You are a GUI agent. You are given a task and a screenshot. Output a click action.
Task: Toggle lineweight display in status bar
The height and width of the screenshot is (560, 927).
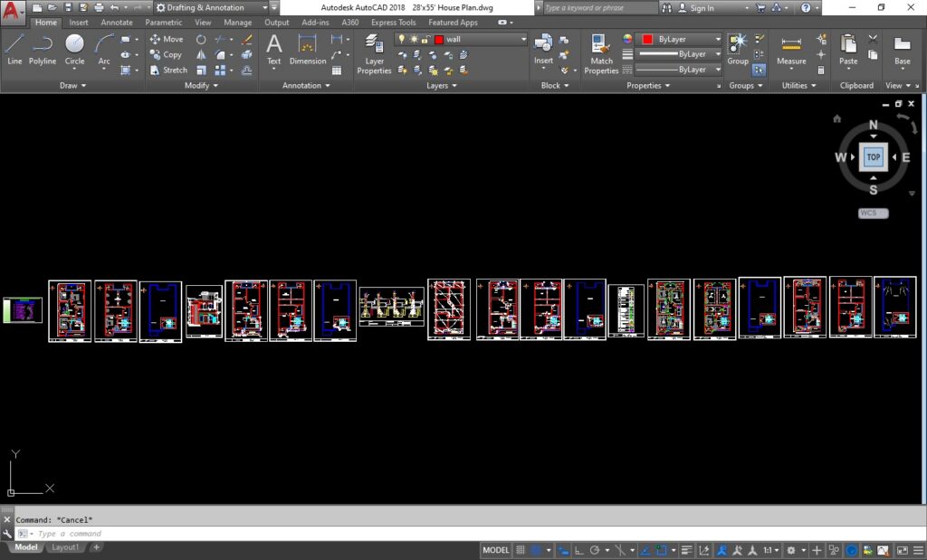[x=686, y=550]
